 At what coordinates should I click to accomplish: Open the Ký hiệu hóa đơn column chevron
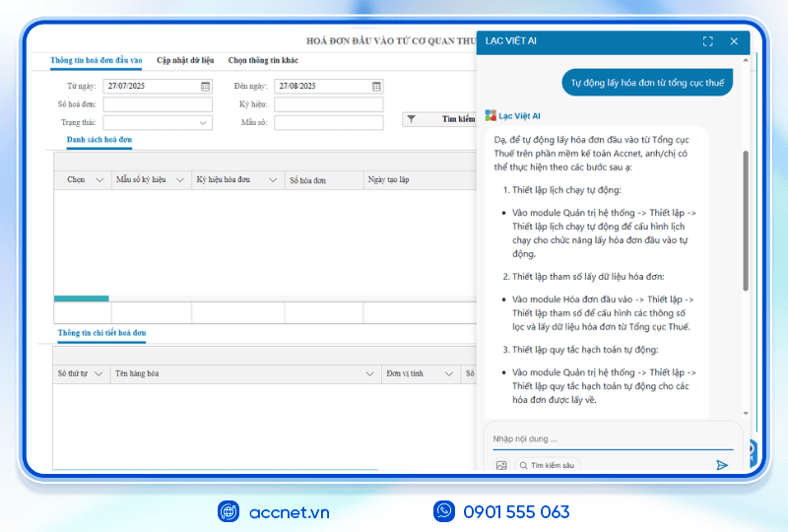pyautogui.click(x=273, y=180)
